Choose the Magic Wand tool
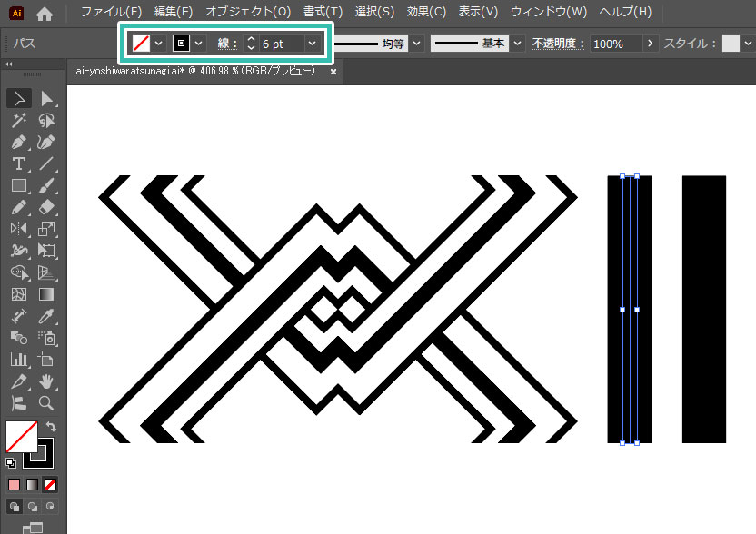 [x=19, y=121]
